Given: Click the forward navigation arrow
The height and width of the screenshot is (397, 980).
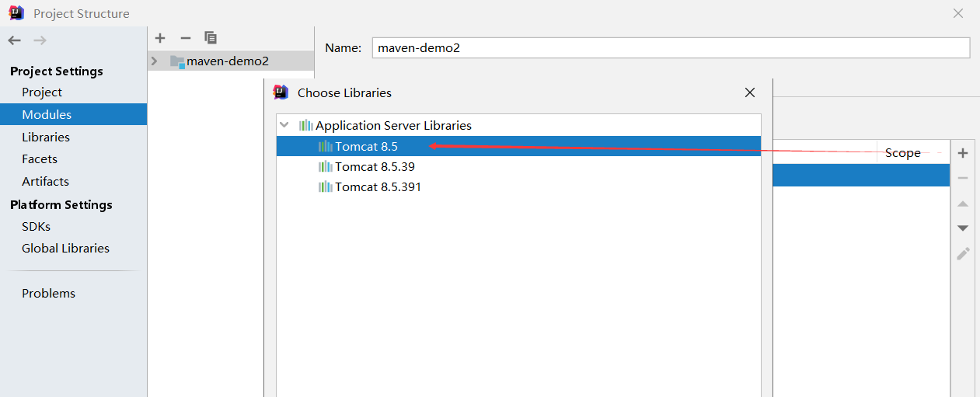Looking at the screenshot, I should click(40, 40).
